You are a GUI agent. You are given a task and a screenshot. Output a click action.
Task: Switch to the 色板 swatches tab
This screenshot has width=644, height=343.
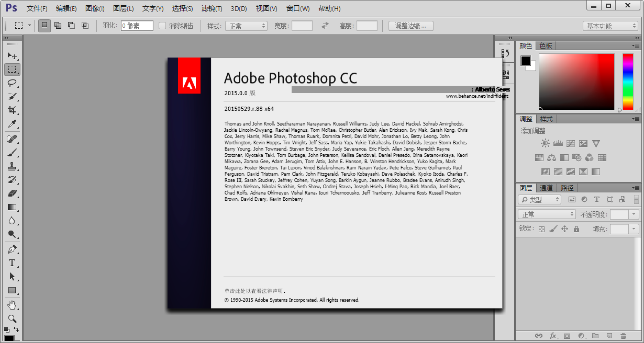click(546, 46)
